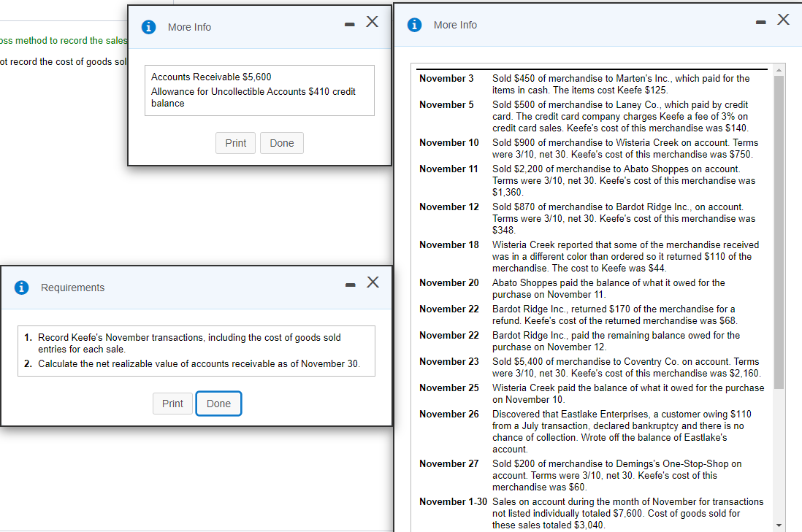Image resolution: width=802 pixels, height=532 pixels.
Task: Click the November 26 bankruptcy entry
Action: (584, 431)
